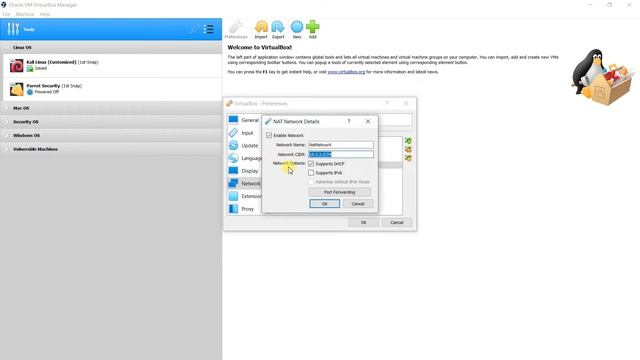640x360 pixels.
Task: Click Cancel in NAT Network Details dialog
Action: click(x=358, y=204)
